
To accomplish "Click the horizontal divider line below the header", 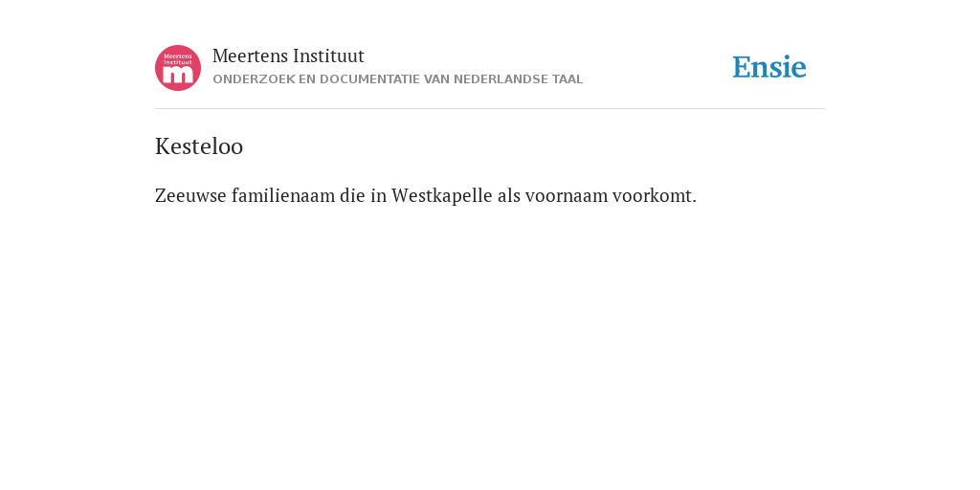I will tap(490, 109).
